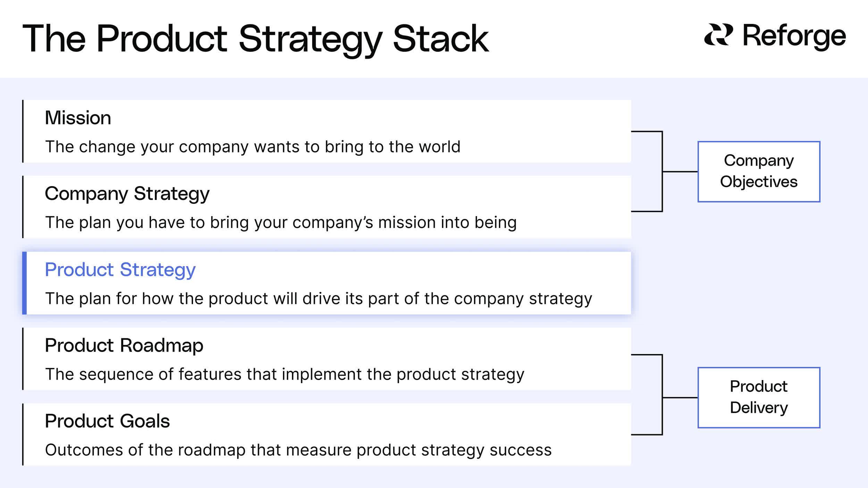Viewport: 868px width, 488px height.
Task: Click the Reforge logo icon
Action: coord(719,35)
